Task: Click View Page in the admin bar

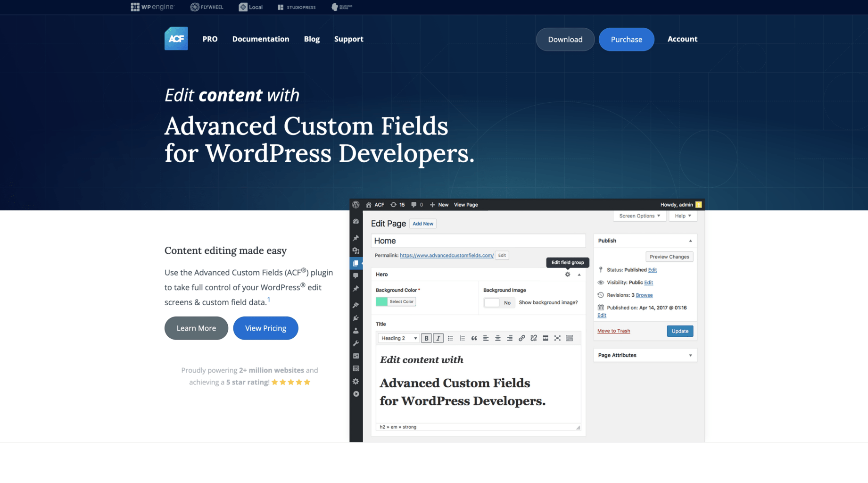Action: (466, 205)
